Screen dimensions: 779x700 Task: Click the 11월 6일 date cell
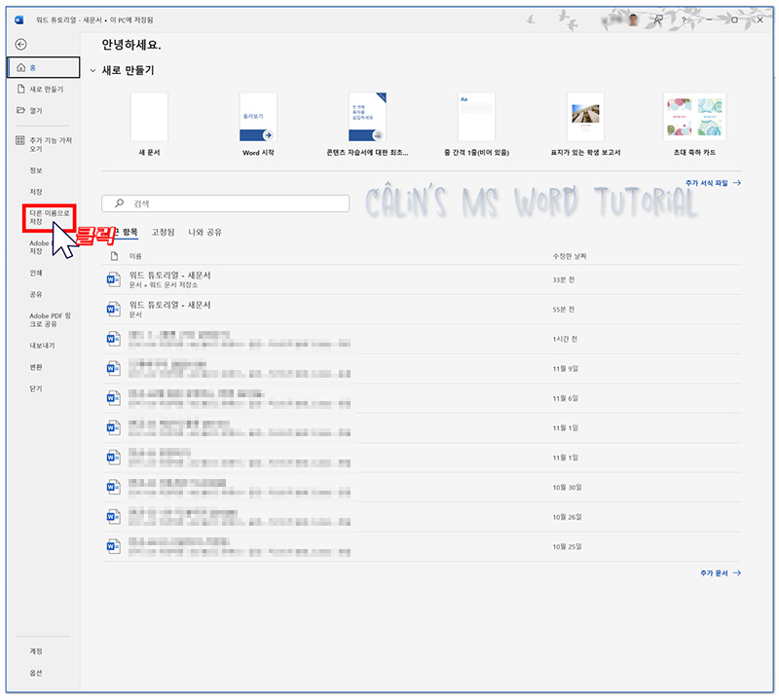click(x=566, y=398)
